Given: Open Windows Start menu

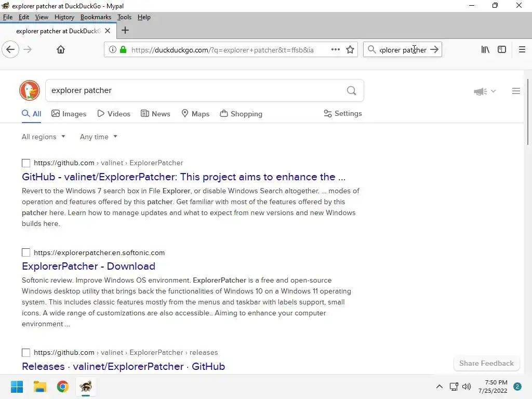Looking at the screenshot, I should click(17, 387).
